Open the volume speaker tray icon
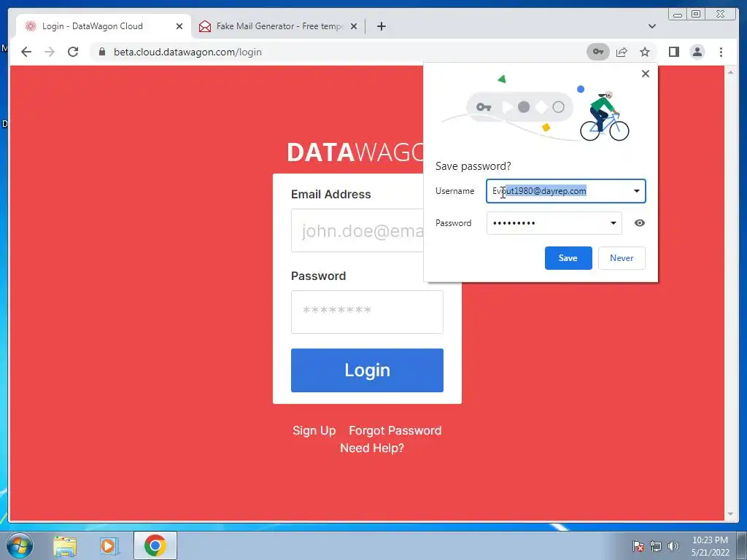Screen dimensions: 747x560 click(673, 546)
